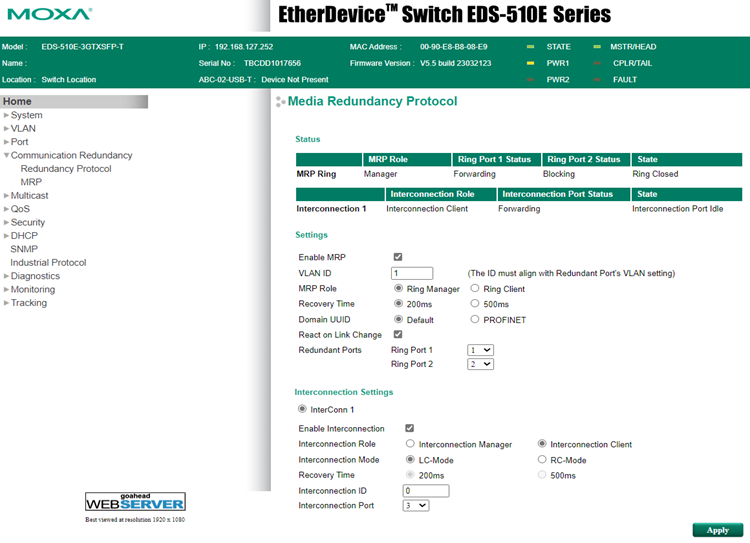Open the Redundancy Protocol page

[x=66, y=168]
